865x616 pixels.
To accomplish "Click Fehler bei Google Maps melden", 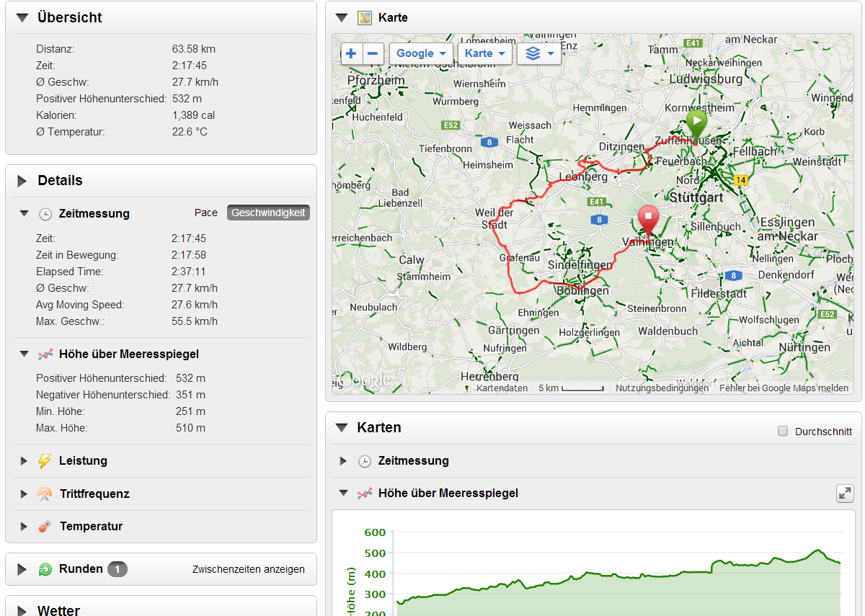I will (784, 388).
